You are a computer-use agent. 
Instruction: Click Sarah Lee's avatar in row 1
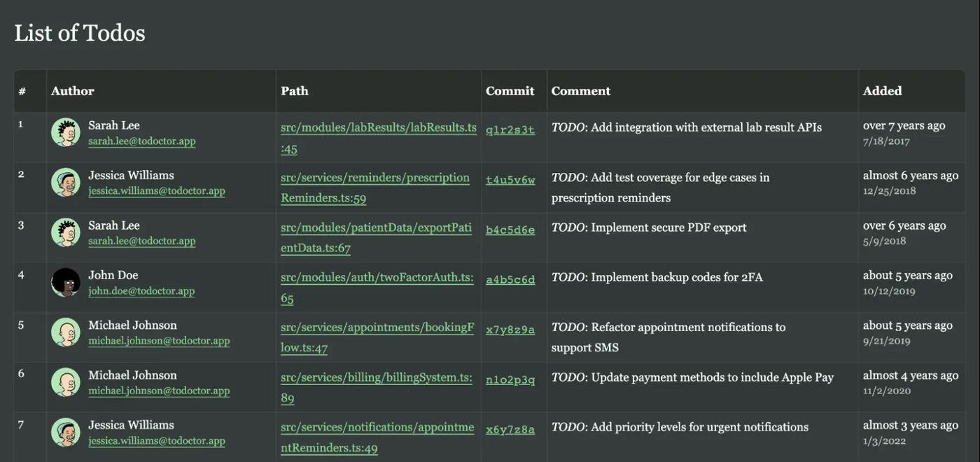pos(66,132)
